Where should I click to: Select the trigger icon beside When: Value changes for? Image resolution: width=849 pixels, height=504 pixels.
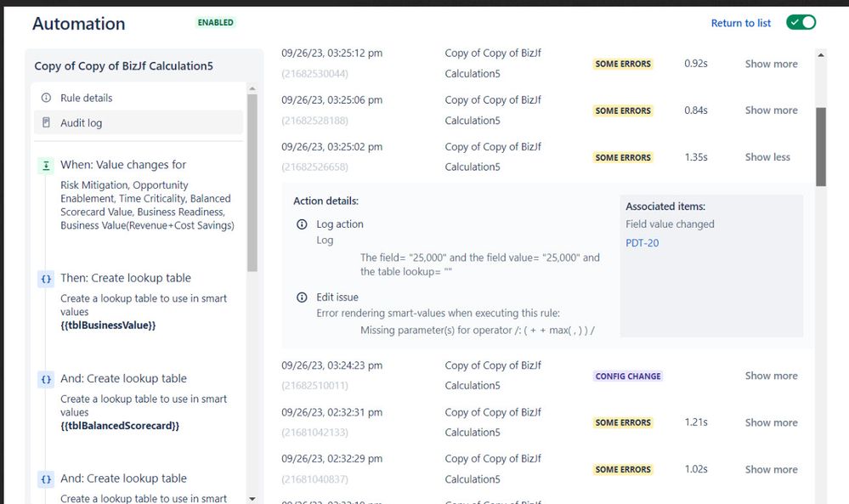(46, 166)
